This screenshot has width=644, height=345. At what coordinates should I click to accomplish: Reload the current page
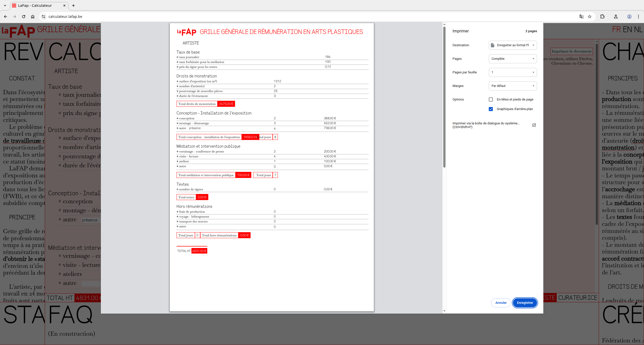click(x=24, y=17)
